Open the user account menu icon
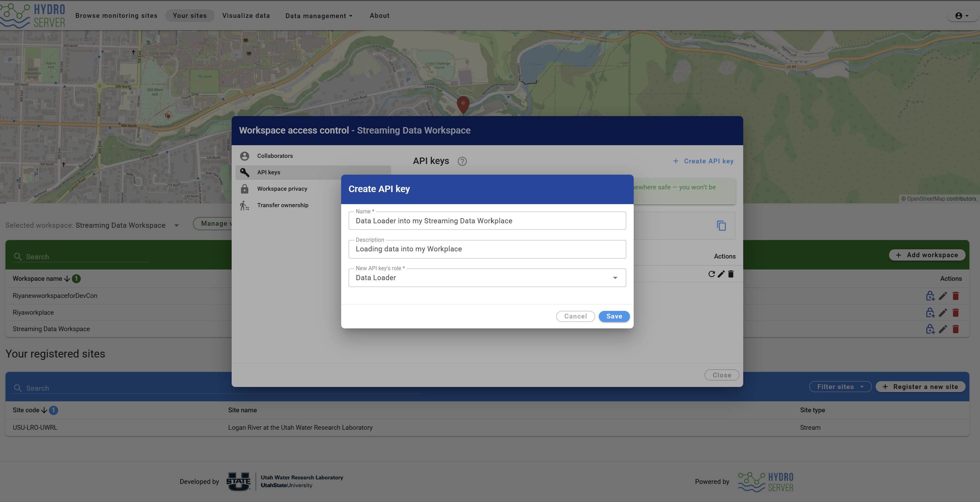 pos(962,16)
